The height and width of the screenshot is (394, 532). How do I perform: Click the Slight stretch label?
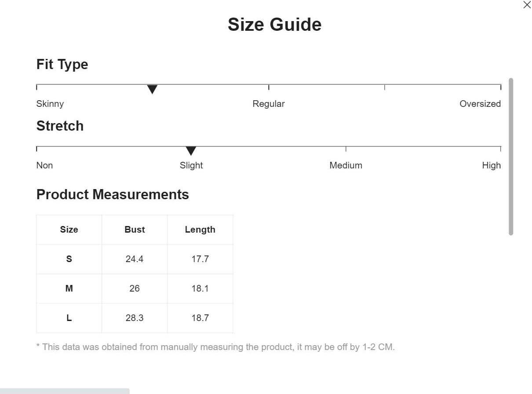pos(191,165)
